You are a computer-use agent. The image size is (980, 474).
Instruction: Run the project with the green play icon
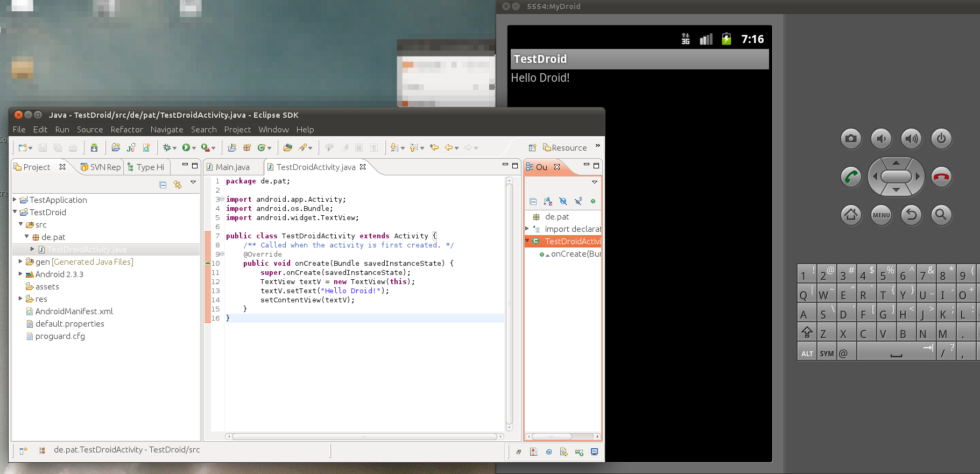[x=186, y=147]
